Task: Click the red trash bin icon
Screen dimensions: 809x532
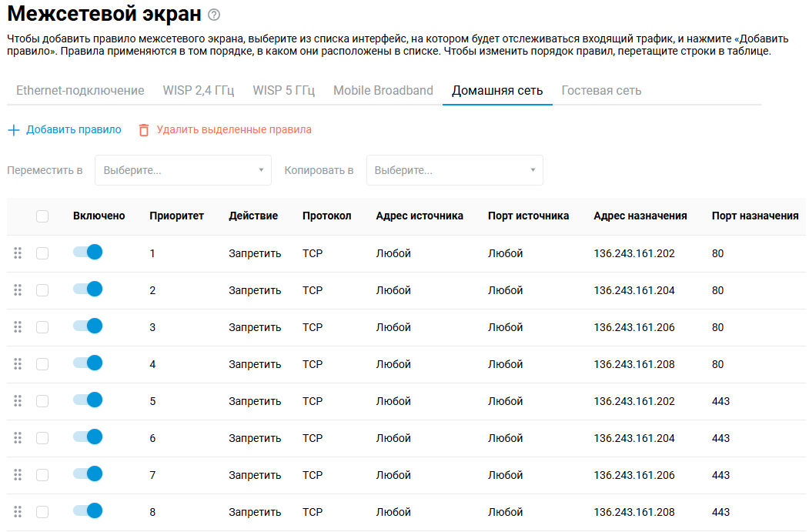Action: point(144,130)
